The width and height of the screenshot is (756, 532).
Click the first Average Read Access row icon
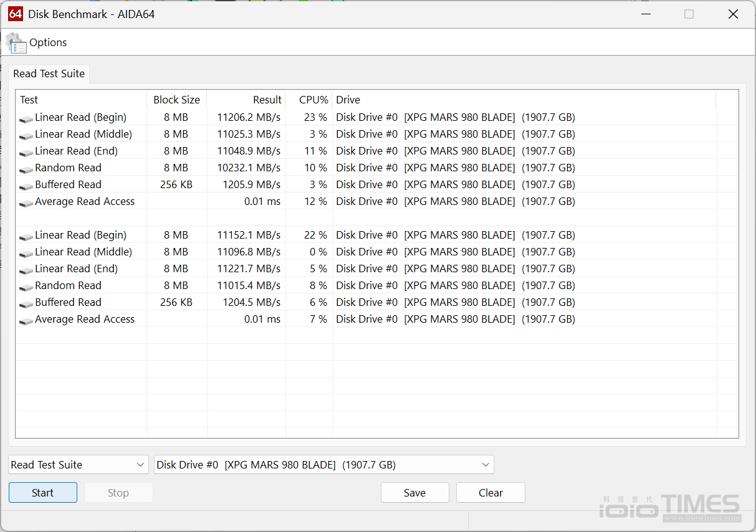coord(26,202)
